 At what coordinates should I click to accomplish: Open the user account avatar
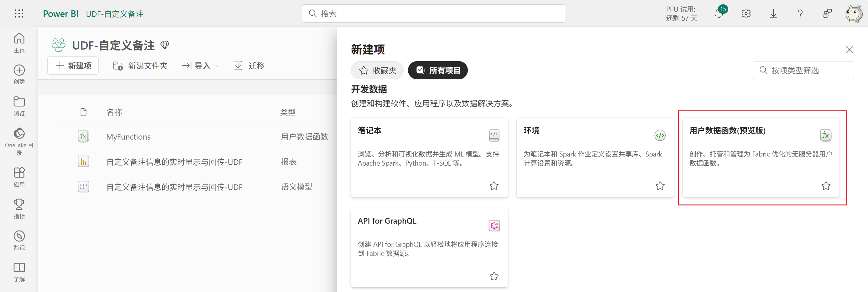click(x=854, y=13)
